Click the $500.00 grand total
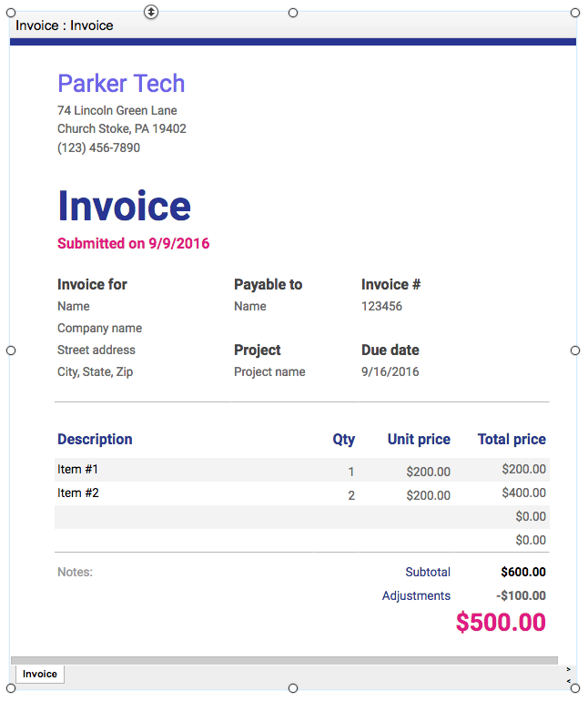The height and width of the screenshot is (701, 588). 501,622
